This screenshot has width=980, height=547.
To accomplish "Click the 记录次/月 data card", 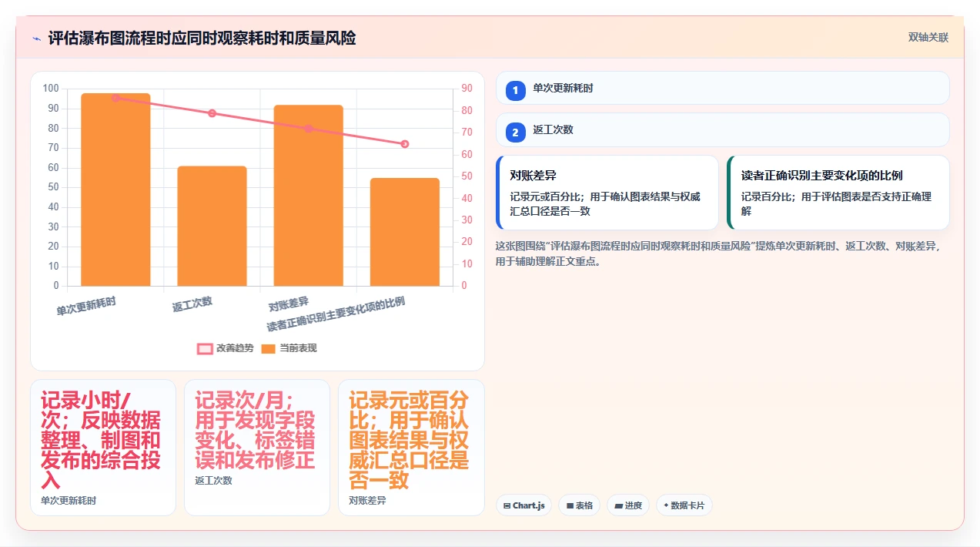I will click(257, 448).
